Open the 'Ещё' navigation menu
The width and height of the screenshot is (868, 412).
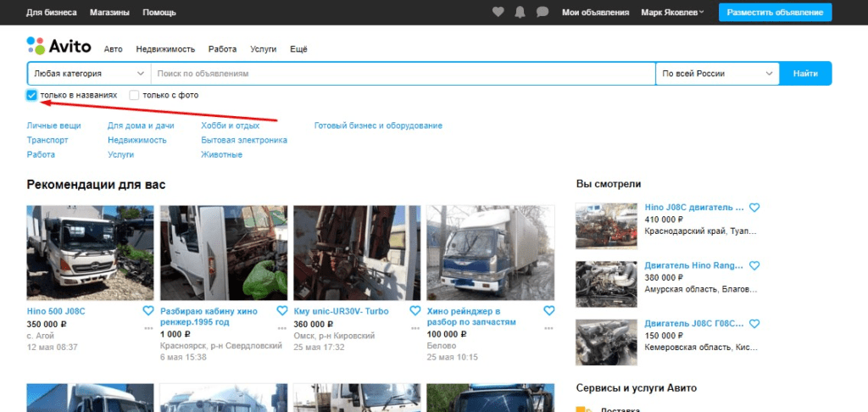click(x=298, y=49)
